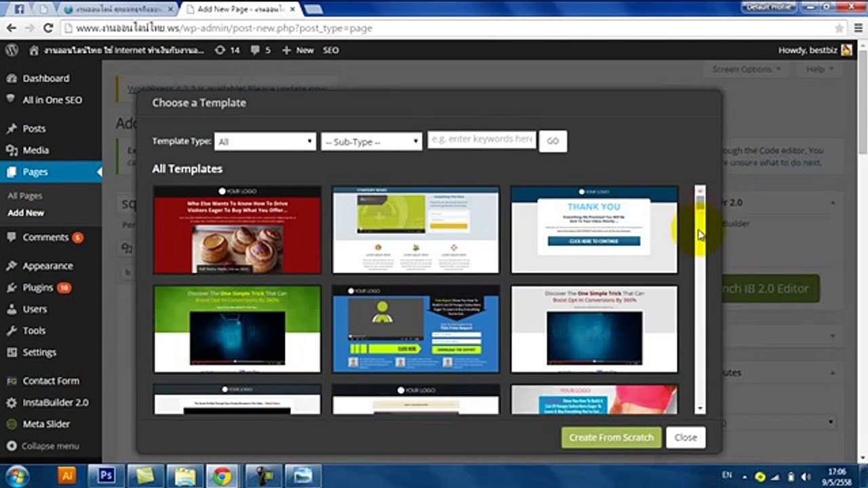Image resolution: width=868 pixels, height=488 pixels.
Task: Open Google Chrome from the taskbar
Action: click(222, 476)
